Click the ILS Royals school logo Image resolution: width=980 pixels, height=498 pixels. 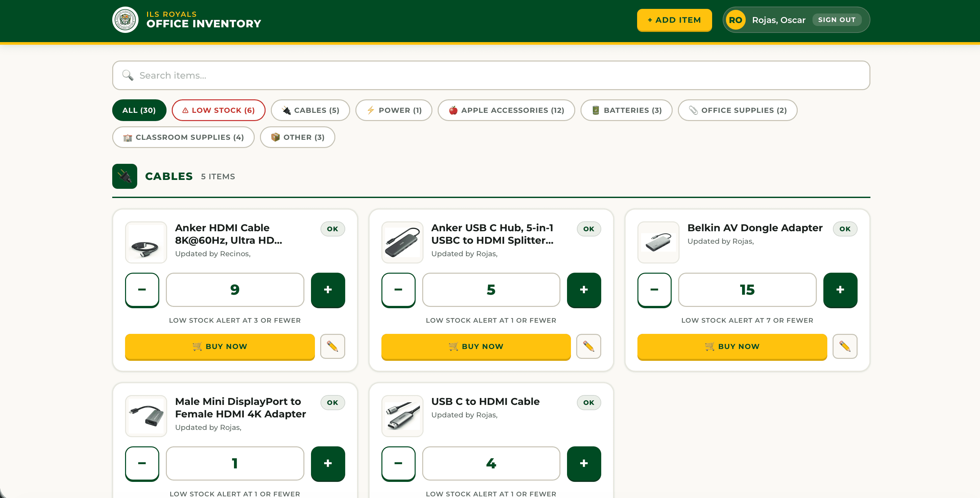pos(125,20)
